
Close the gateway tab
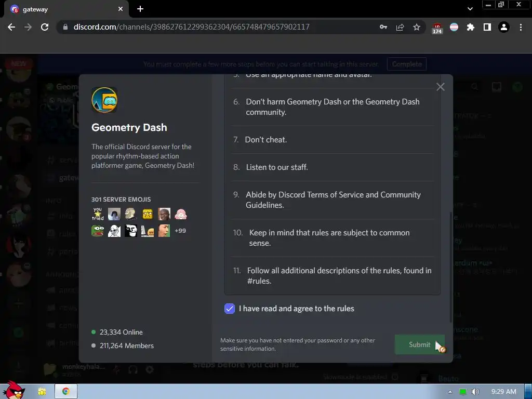(x=121, y=9)
